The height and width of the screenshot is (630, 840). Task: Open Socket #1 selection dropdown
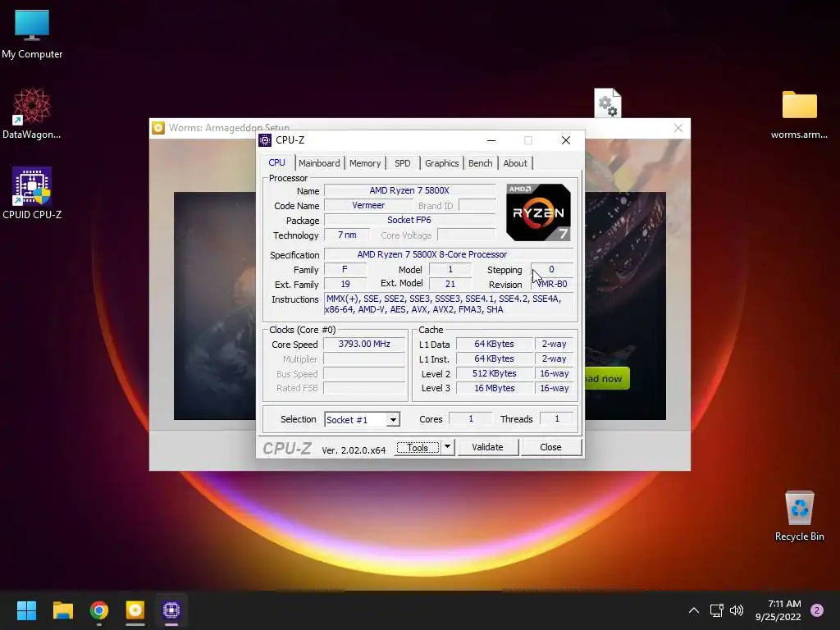[x=362, y=419]
